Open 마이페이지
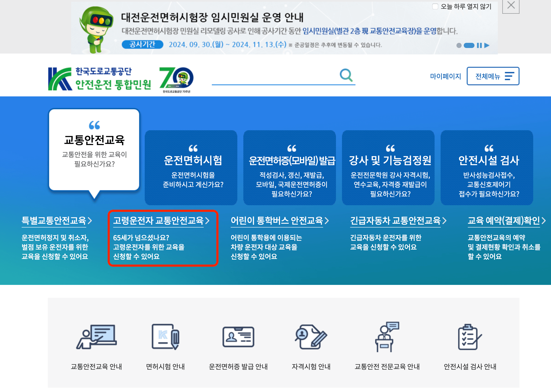The height and width of the screenshot is (392, 551). click(x=446, y=76)
